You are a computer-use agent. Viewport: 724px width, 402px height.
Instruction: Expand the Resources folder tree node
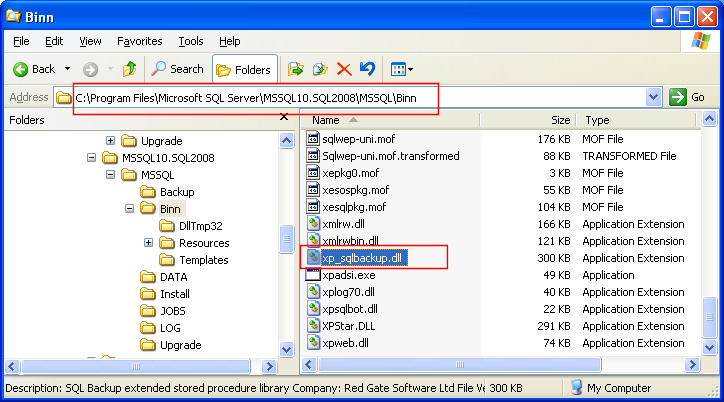pos(149,243)
